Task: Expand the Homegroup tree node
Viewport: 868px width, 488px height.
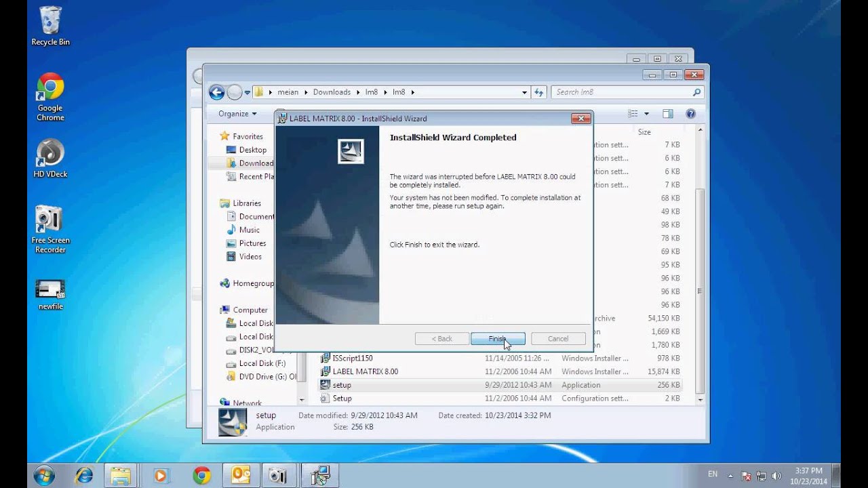Action: click(214, 283)
